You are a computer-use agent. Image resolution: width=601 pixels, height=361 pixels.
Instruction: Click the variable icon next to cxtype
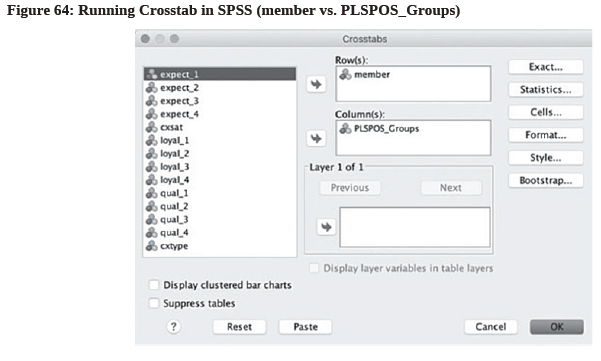click(152, 246)
